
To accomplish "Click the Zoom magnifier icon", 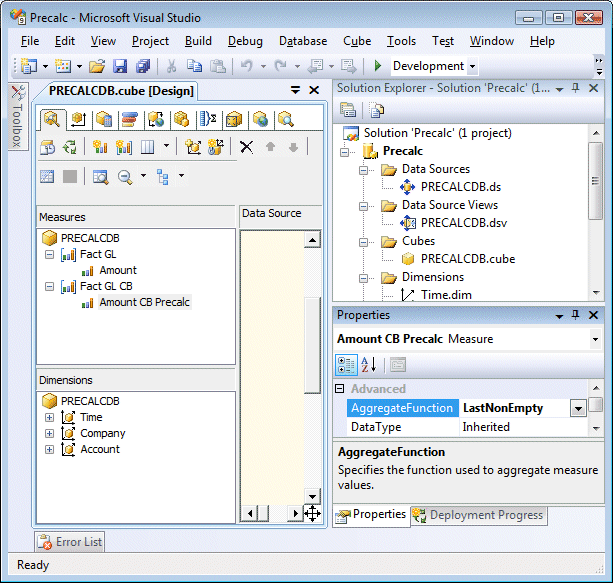I will point(125,177).
